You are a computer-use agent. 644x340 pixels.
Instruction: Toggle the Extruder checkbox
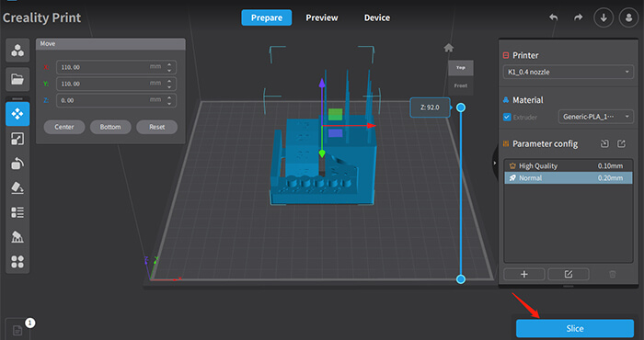[507, 117]
